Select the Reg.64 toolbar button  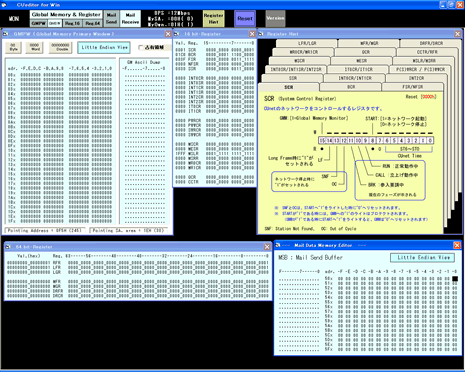tap(92, 23)
